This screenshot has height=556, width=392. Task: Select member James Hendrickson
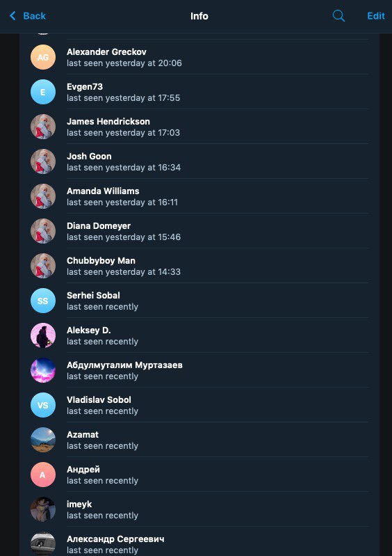pyautogui.click(x=199, y=127)
